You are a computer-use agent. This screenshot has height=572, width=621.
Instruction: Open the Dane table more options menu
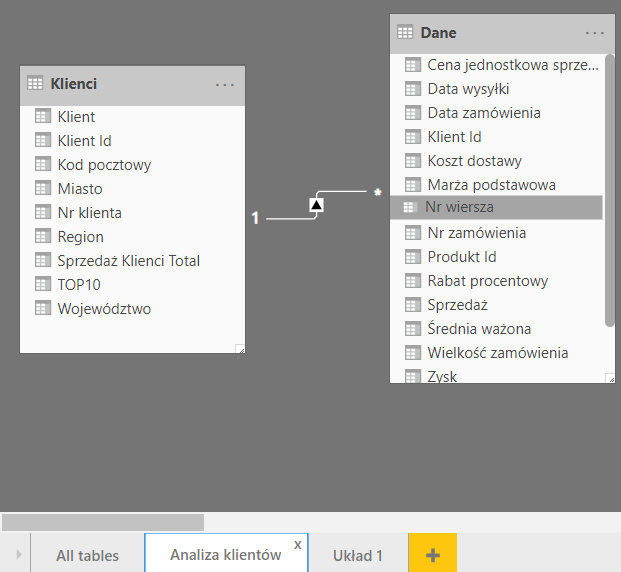[x=595, y=33]
